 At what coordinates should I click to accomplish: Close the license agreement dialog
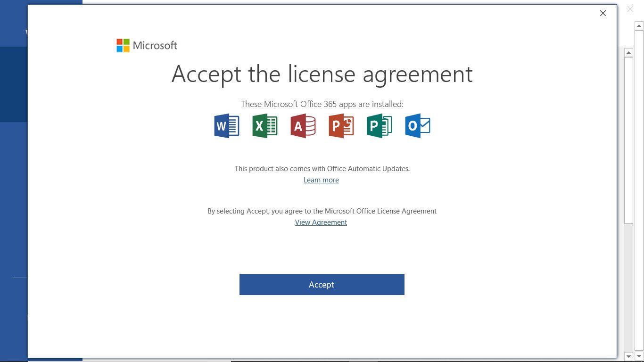click(603, 13)
